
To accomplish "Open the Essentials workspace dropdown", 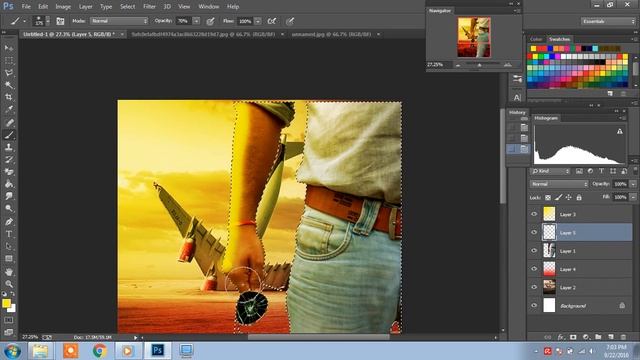I will 608,21.
